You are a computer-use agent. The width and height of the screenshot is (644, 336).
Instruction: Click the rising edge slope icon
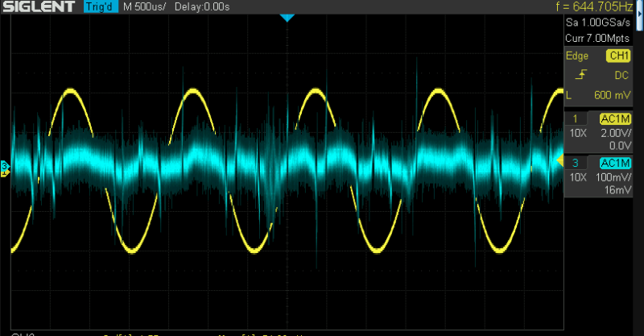(580, 75)
